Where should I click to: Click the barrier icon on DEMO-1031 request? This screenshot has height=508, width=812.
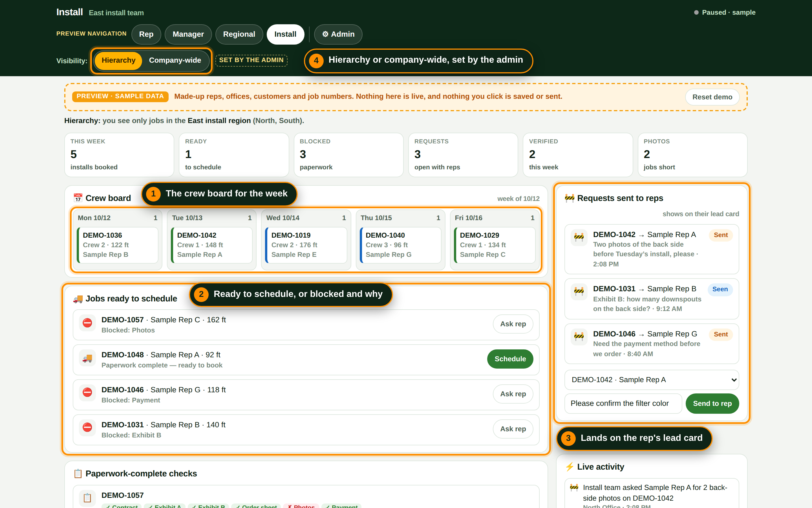pos(579,292)
